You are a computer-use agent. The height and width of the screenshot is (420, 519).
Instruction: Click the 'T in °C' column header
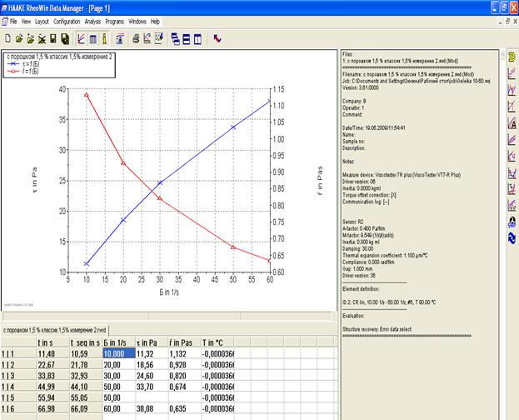pyautogui.click(x=217, y=342)
